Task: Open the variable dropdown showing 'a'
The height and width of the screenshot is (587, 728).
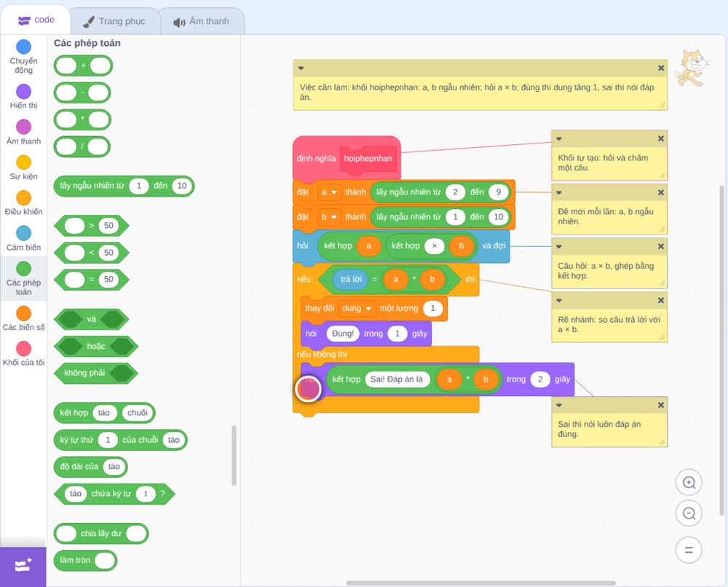Action: tap(329, 192)
